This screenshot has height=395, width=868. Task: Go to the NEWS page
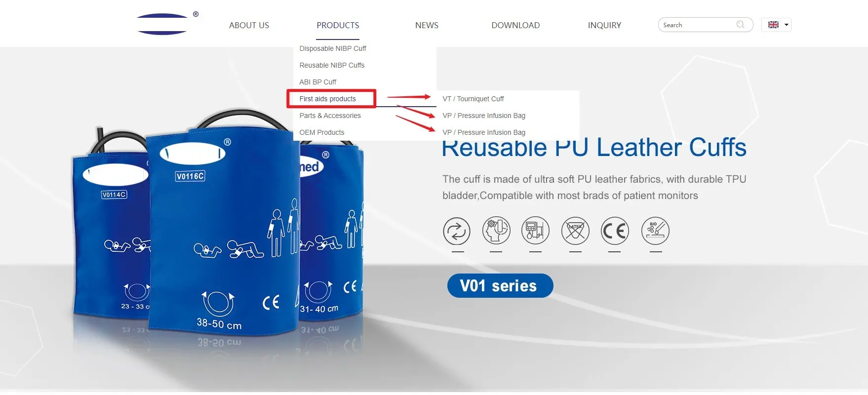(x=427, y=25)
